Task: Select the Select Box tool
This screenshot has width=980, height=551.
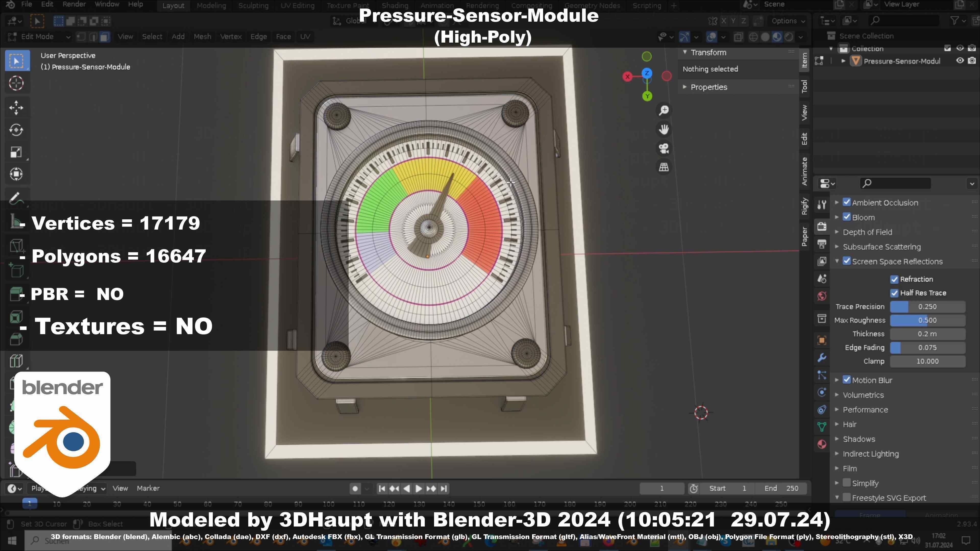Action: coord(17,61)
